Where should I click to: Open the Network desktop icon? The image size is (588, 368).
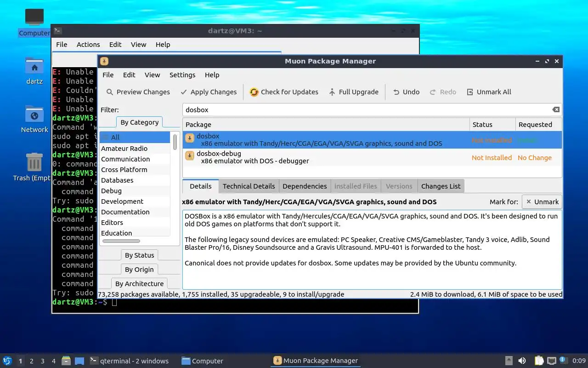tap(34, 120)
